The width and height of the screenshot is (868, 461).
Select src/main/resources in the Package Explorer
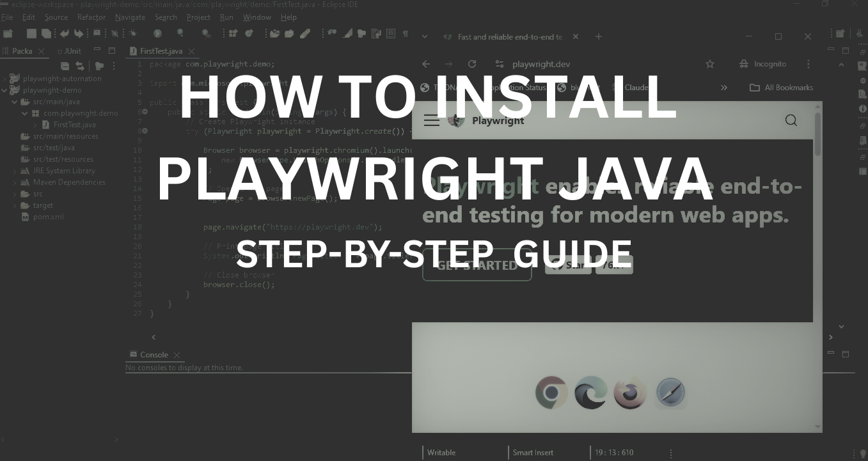[66, 136]
